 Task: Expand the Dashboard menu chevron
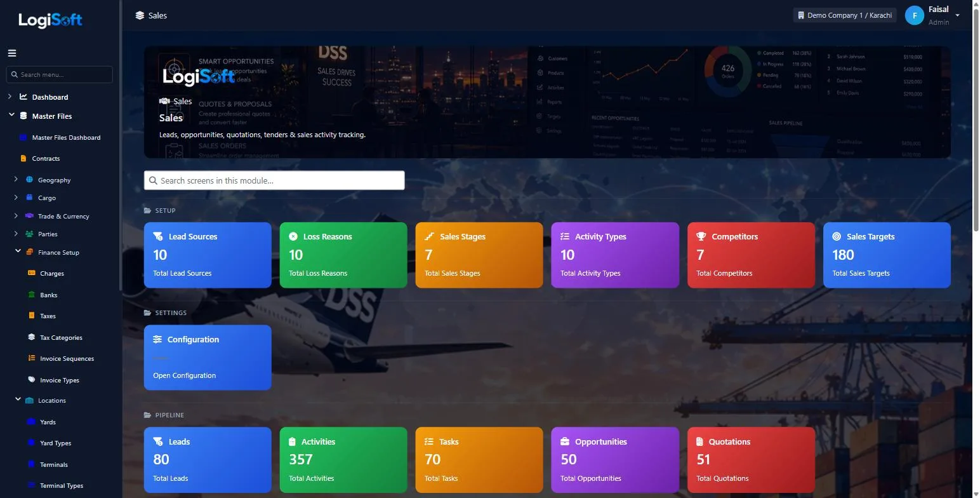tap(10, 97)
